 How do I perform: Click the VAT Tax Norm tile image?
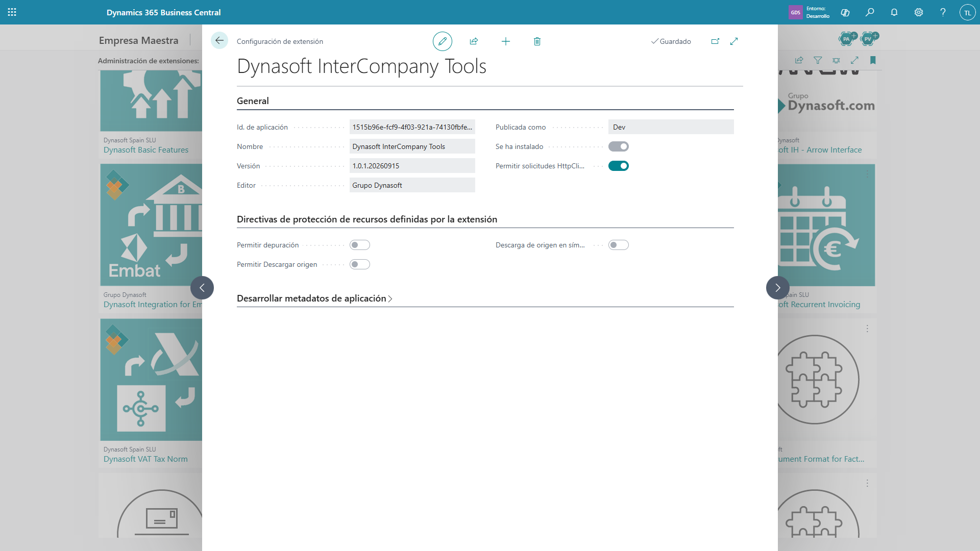[x=151, y=380]
